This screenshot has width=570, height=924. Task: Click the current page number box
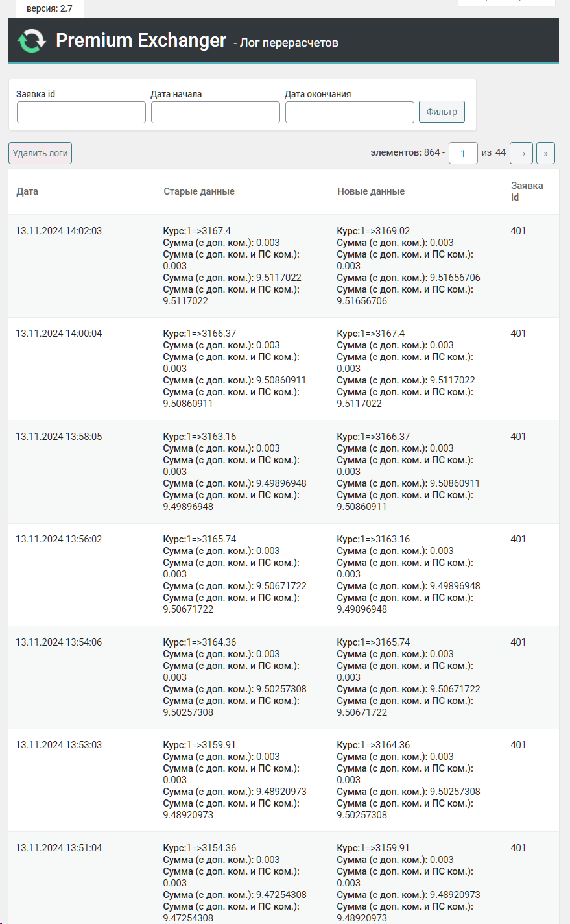463,153
